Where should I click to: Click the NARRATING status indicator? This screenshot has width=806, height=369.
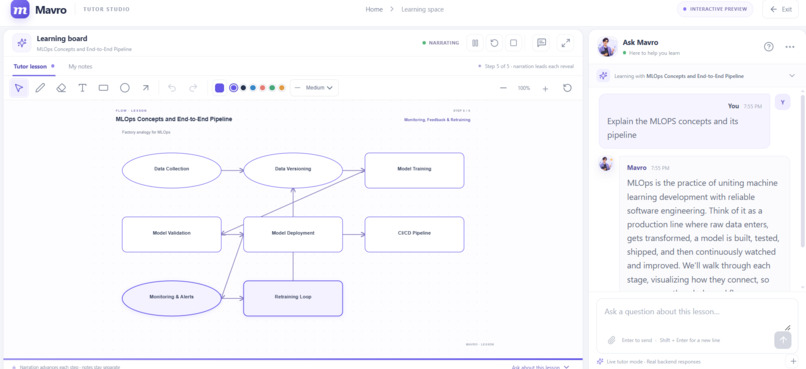point(441,43)
